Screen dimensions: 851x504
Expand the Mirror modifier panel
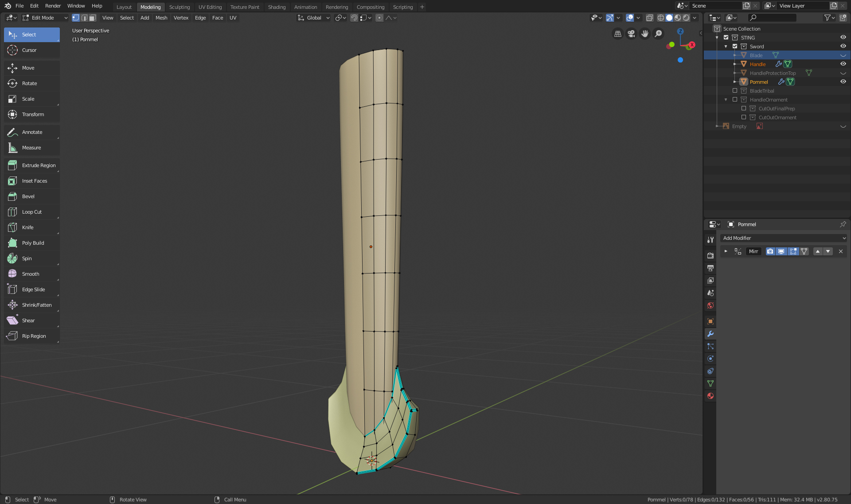726,251
